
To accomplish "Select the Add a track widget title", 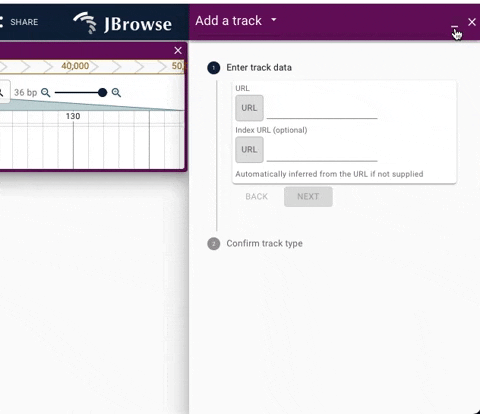I will 229,21.
